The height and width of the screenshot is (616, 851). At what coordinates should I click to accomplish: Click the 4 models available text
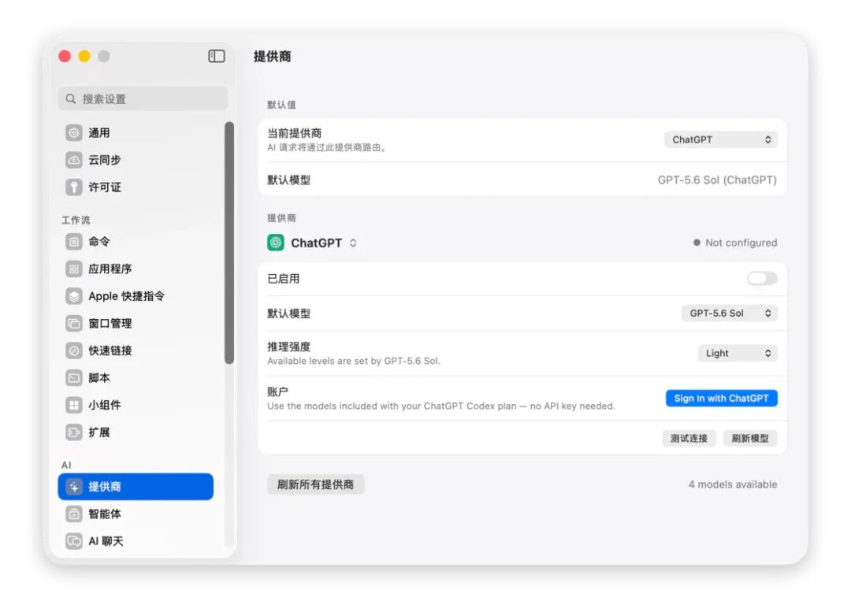733,484
